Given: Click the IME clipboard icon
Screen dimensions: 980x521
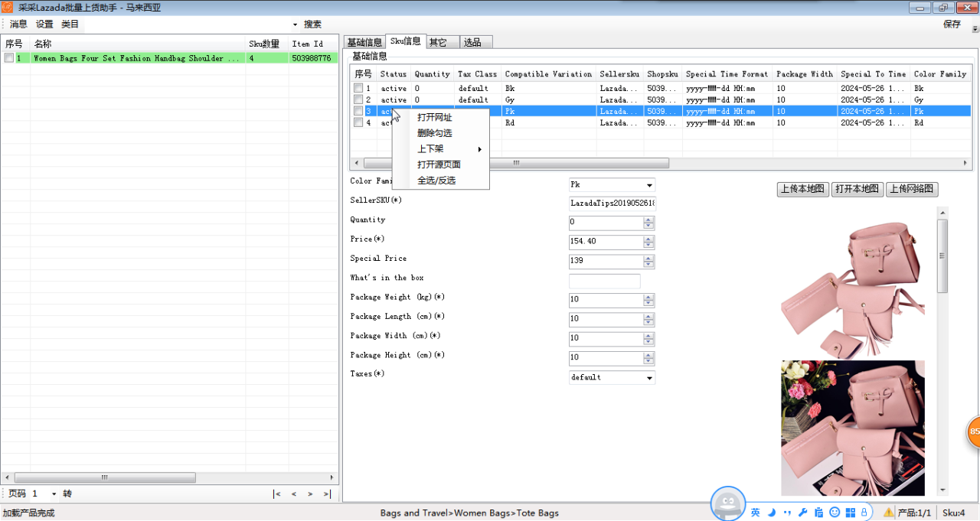Looking at the screenshot, I should tap(818, 512).
